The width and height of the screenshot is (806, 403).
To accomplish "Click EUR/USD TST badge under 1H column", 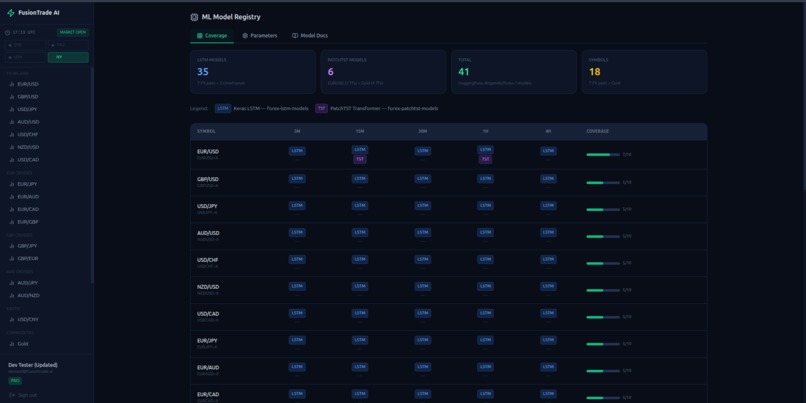I will (x=485, y=159).
